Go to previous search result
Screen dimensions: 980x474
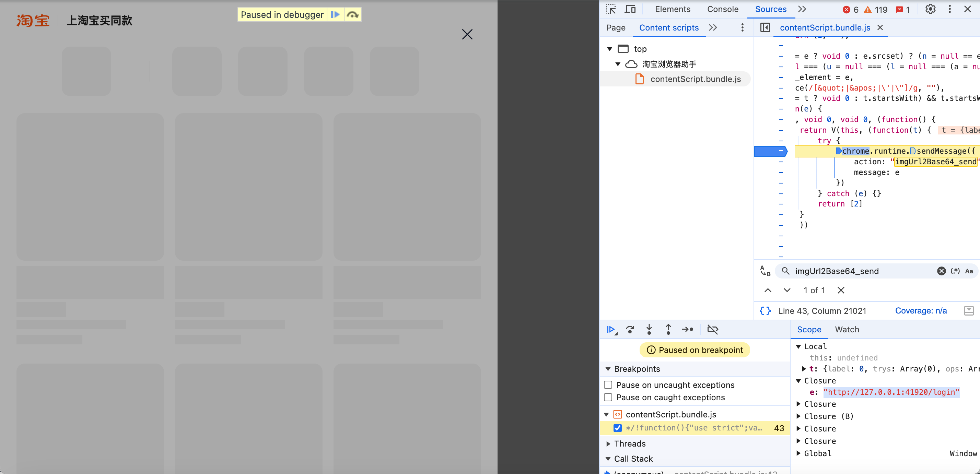(768, 290)
